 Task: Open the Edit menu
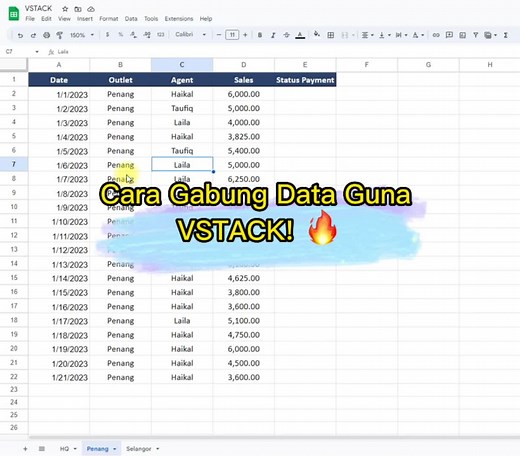point(46,19)
